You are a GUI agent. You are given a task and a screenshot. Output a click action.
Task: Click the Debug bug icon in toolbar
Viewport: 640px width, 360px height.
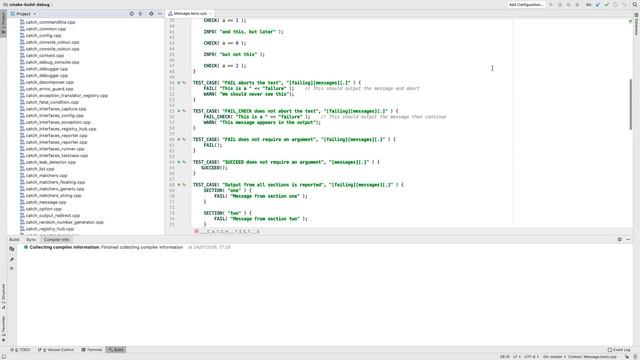click(x=560, y=4)
